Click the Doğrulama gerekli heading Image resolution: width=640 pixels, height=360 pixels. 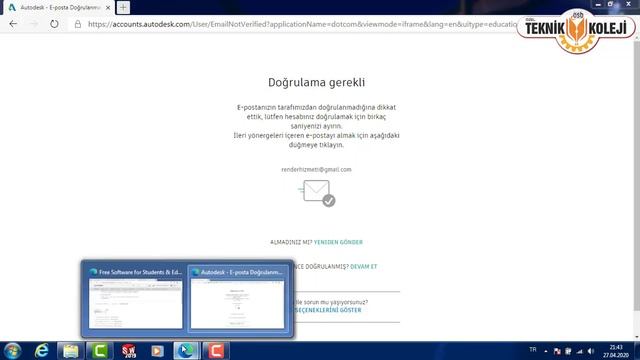316,82
